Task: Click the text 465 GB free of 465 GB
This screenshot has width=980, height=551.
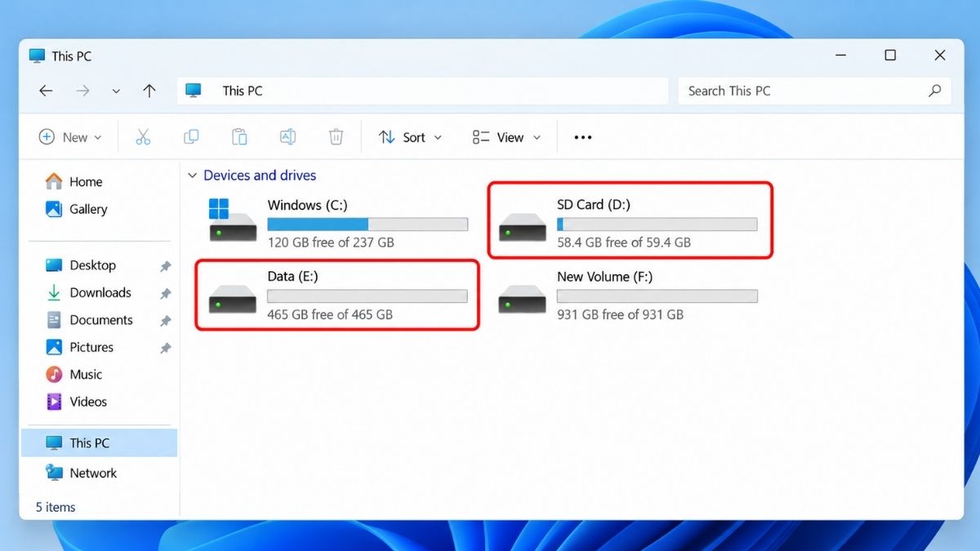Action: click(330, 314)
